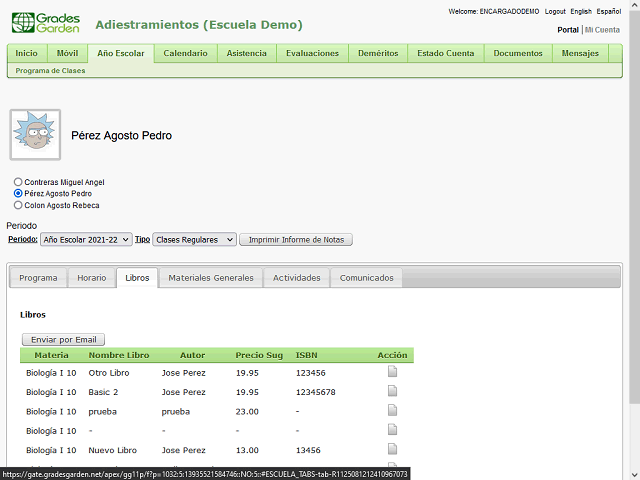Open the Mensajes menu tab
Viewport: 640px width, 480px height.
pyautogui.click(x=580, y=53)
